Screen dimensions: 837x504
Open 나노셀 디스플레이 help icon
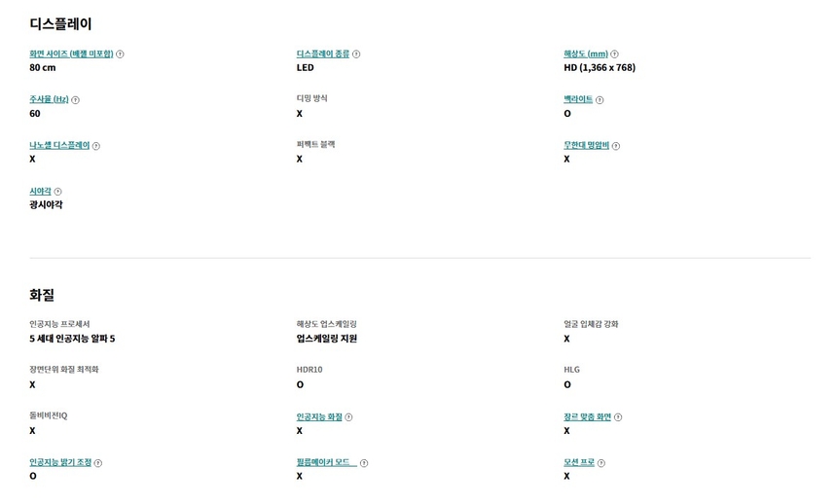tap(96, 146)
